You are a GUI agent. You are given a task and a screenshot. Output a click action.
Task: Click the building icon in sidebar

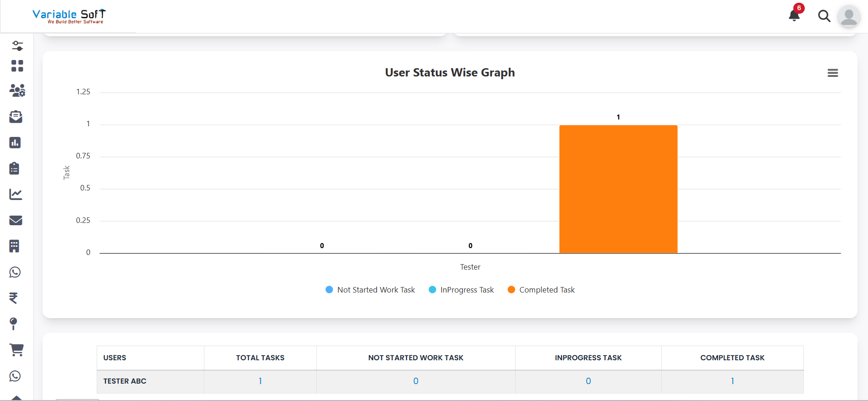tap(15, 246)
